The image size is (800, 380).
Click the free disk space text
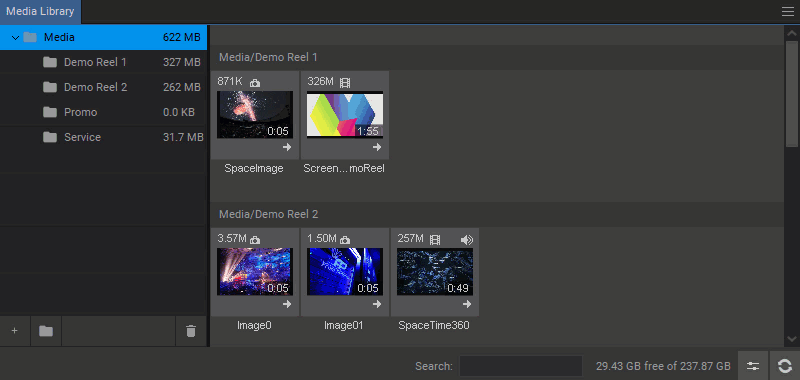tap(663, 366)
